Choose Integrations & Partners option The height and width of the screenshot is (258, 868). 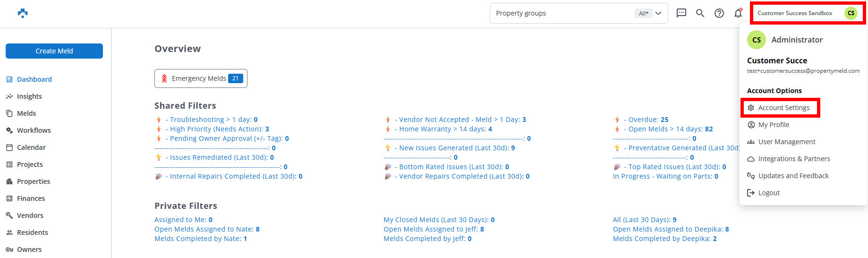click(794, 159)
